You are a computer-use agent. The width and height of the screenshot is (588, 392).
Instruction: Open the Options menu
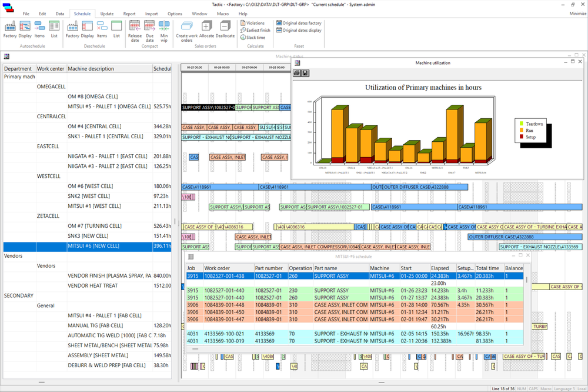point(175,14)
